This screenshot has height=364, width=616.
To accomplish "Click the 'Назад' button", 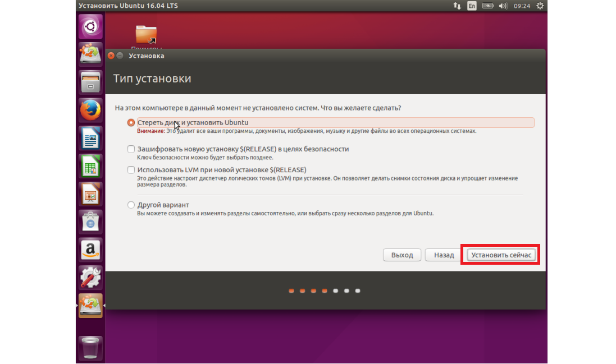I will 444,255.
